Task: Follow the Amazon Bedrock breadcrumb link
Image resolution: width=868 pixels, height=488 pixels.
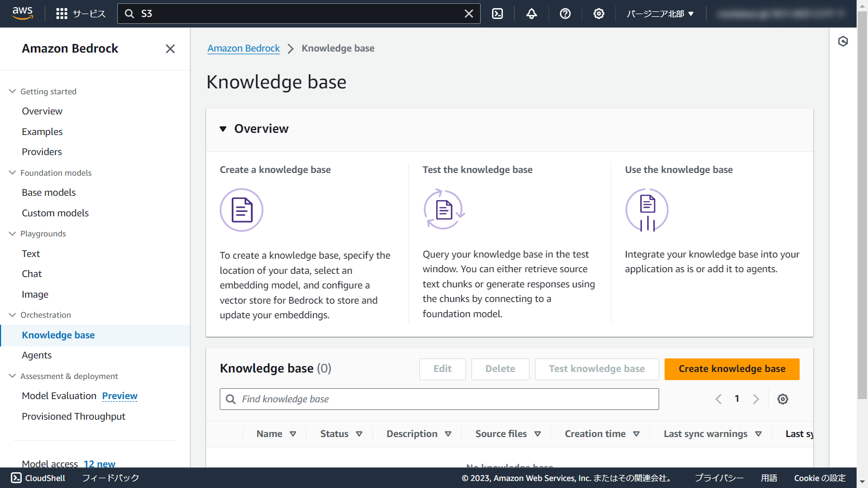Action: tap(244, 48)
